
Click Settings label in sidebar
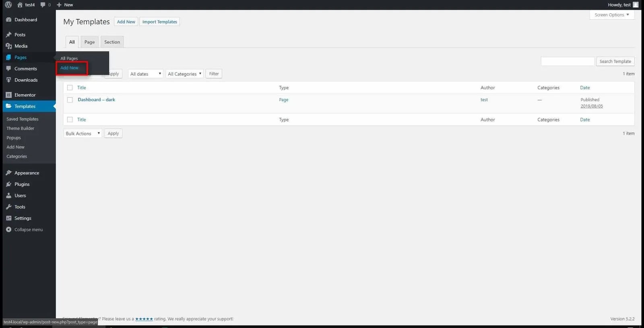[x=23, y=218]
